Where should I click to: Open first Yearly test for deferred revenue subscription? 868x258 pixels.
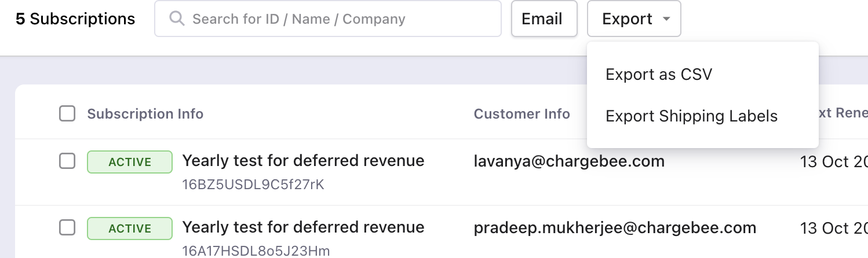click(303, 161)
